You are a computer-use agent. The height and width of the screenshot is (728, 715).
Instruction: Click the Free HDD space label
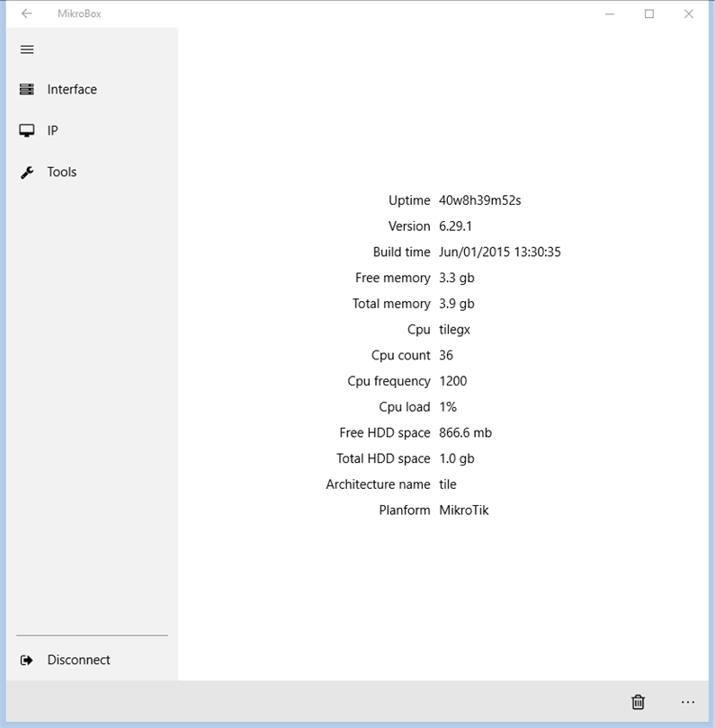[x=385, y=432]
